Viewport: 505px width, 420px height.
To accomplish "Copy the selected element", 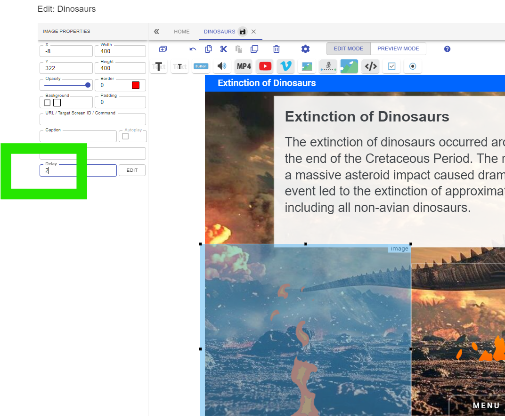I will tap(208, 49).
